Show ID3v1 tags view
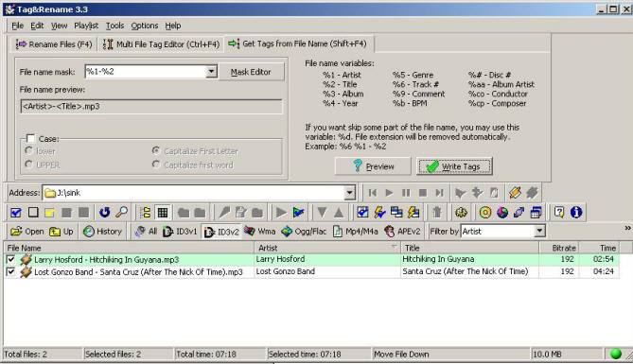The image size is (633, 364). tap(180, 232)
